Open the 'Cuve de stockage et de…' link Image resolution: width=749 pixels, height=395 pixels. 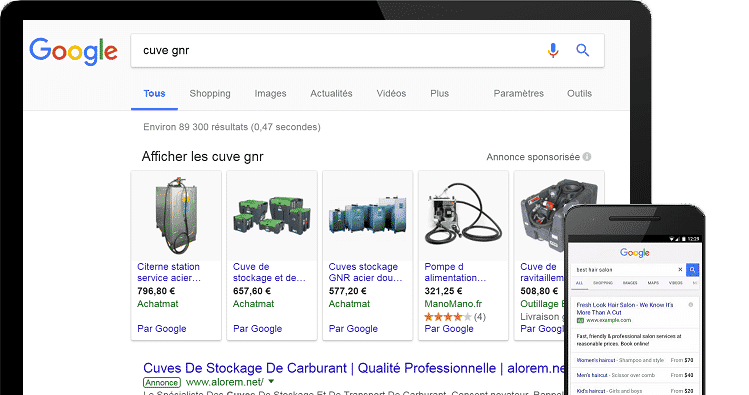[x=269, y=272]
